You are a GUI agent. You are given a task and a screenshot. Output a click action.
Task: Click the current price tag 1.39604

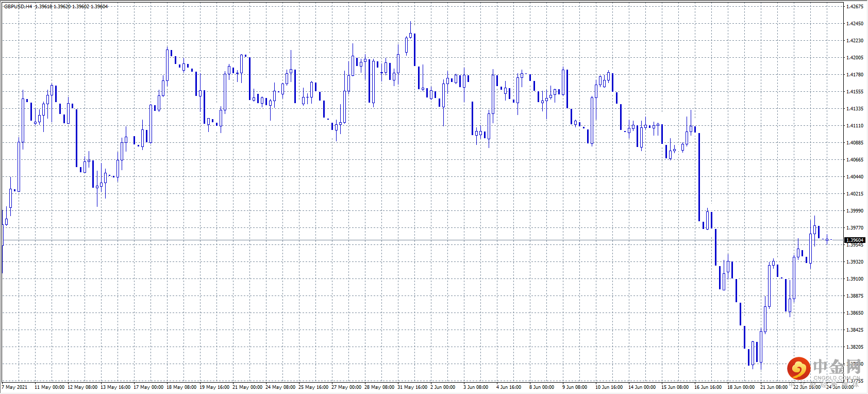point(855,240)
